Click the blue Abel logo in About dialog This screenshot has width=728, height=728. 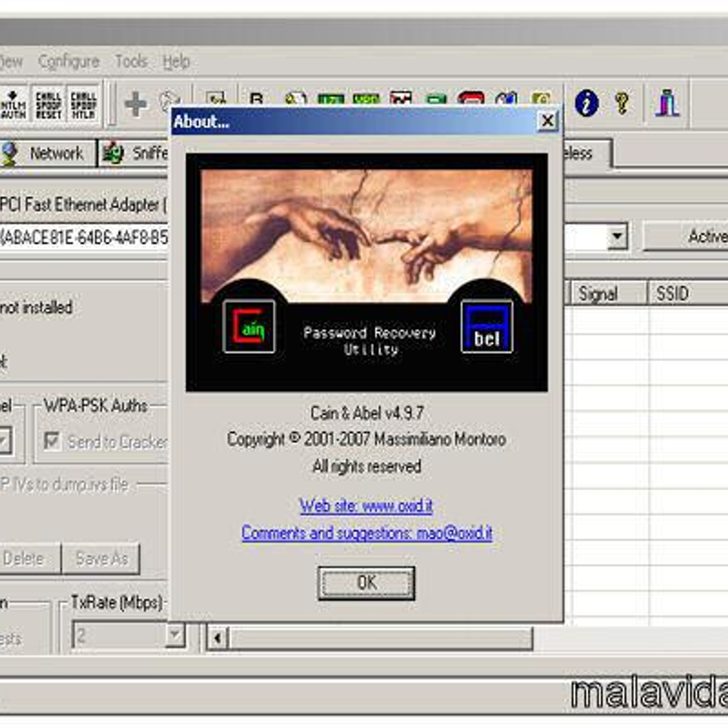point(487,326)
